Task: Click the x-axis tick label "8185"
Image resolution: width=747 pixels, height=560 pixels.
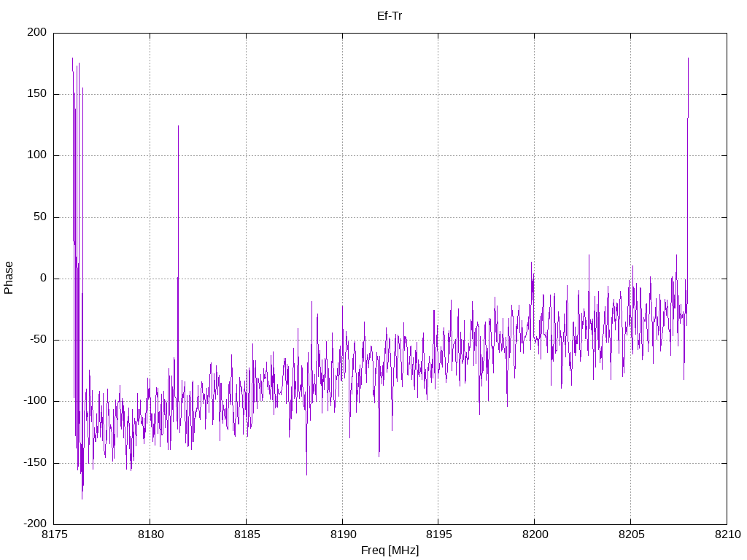Action: pyautogui.click(x=247, y=534)
